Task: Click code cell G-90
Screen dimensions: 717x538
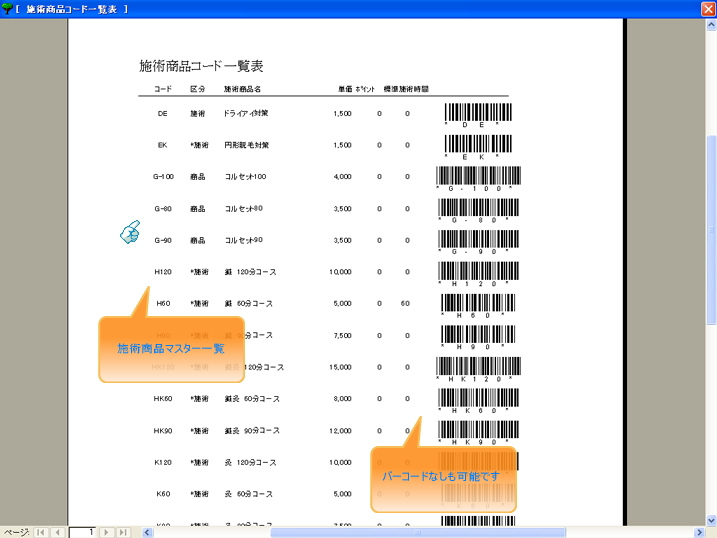Action: pyautogui.click(x=163, y=240)
